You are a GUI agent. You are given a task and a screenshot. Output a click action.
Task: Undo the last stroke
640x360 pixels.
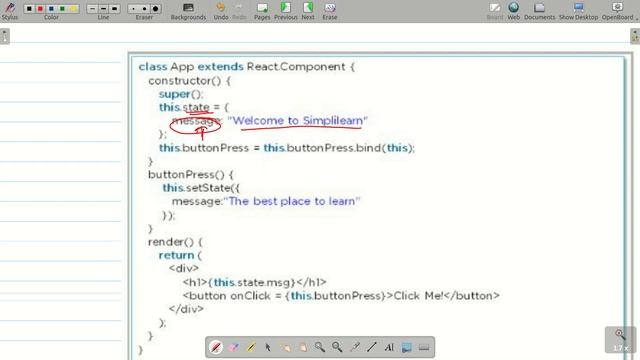pos(221,11)
